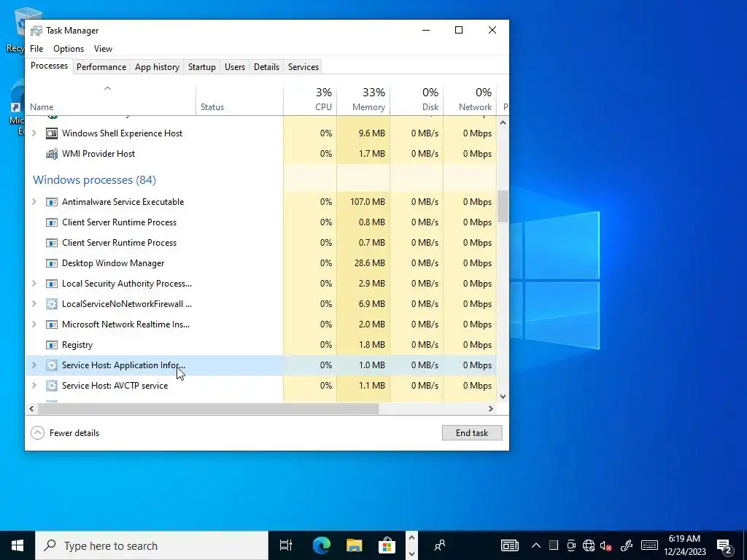The height and width of the screenshot is (560, 747).
Task: Switch to the Users tab
Action: coord(235,67)
